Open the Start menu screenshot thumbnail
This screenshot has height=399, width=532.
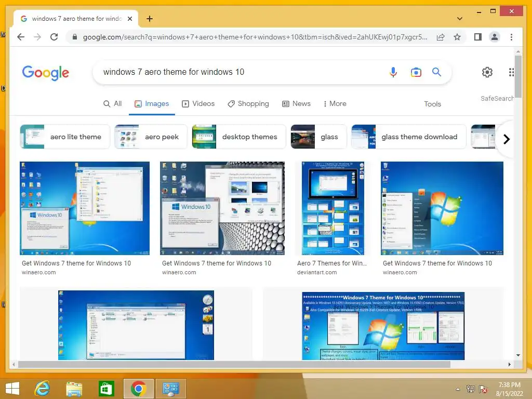(x=442, y=208)
